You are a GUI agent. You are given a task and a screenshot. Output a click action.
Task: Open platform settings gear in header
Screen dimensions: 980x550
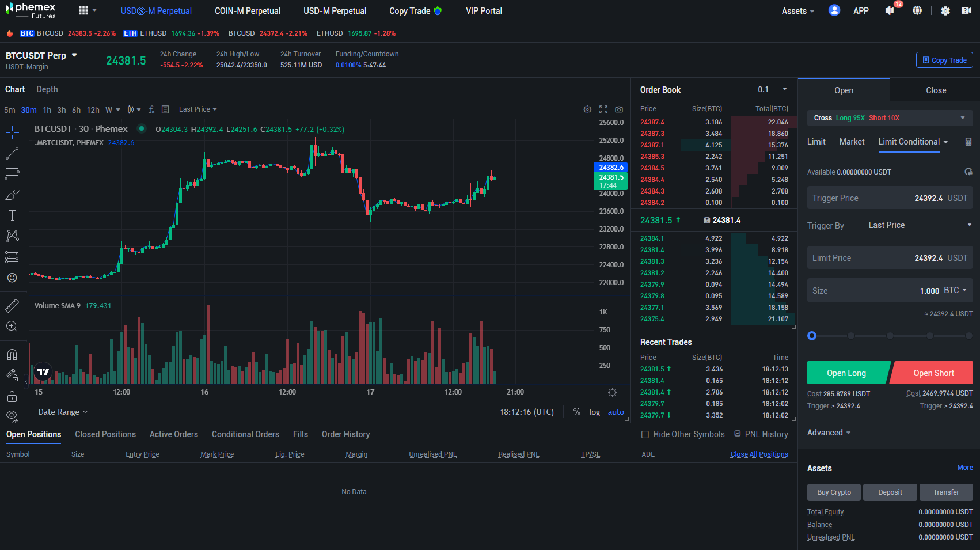pyautogui.click(x=945, y=10)
